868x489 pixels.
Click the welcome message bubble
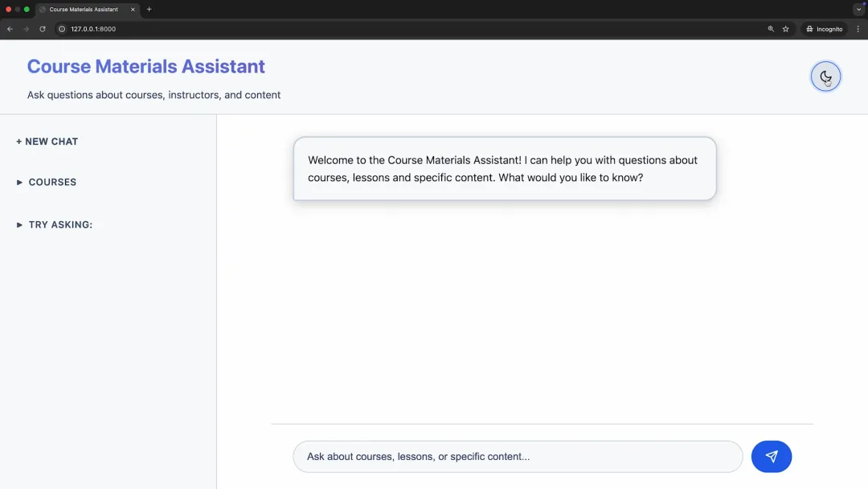pyautogui.click(x=504, y=168)
